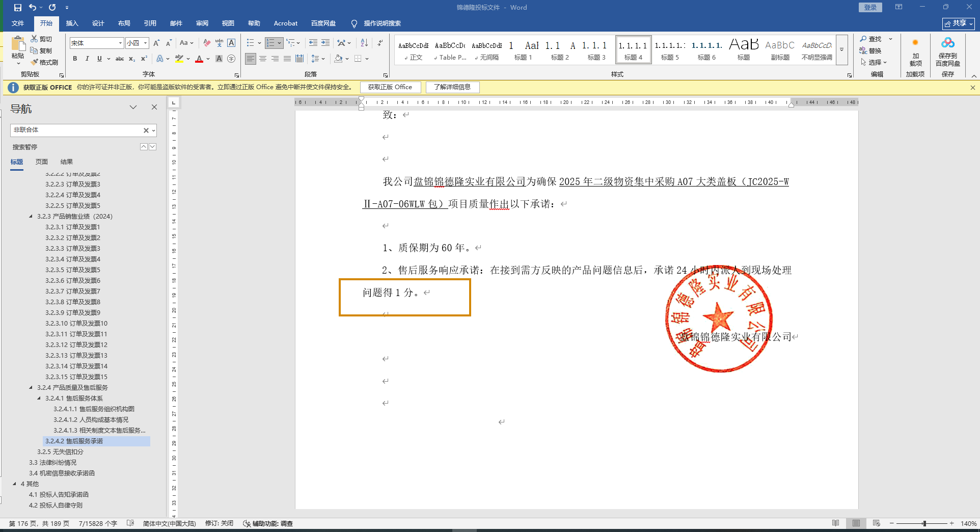This screenshot has width=980, height=532.
Task: Apply yellow text highlight color
Action: 179,59
